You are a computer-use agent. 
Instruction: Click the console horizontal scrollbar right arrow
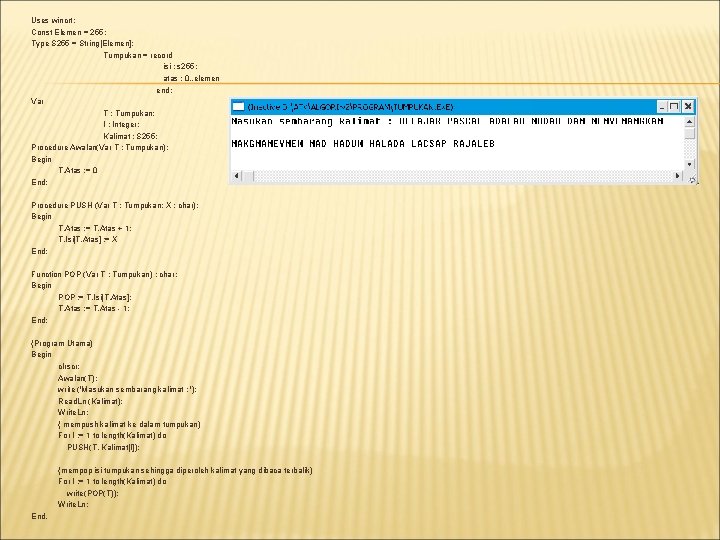click(x=677, y=175)
